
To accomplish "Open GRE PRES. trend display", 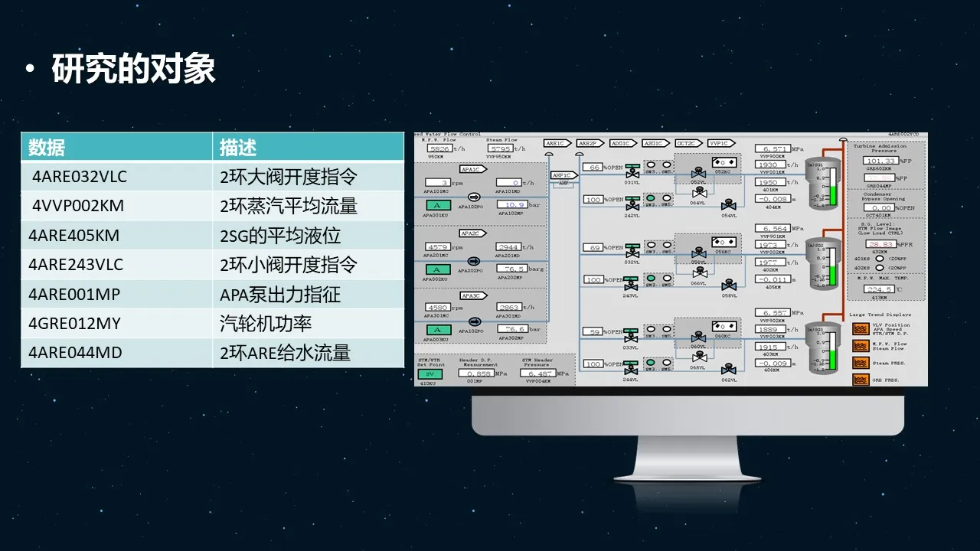I will pos(861,379).
